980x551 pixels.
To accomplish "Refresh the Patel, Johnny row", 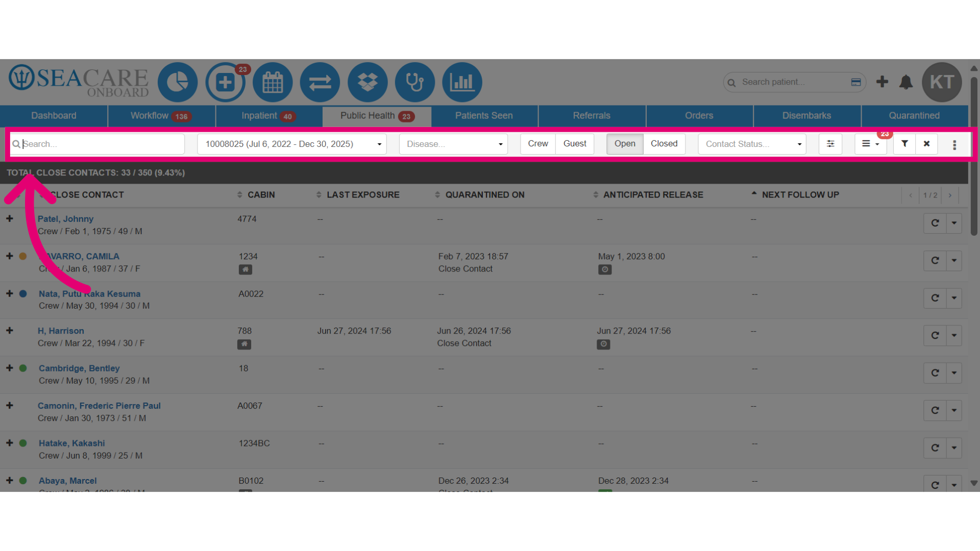I will tap(935, 223).
